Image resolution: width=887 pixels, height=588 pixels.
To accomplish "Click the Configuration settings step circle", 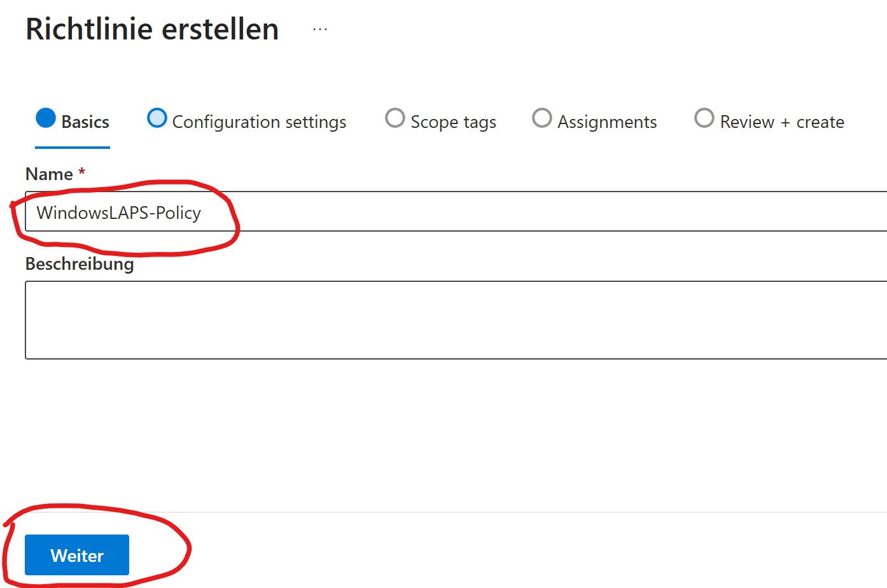I will [x=157, y=118].
